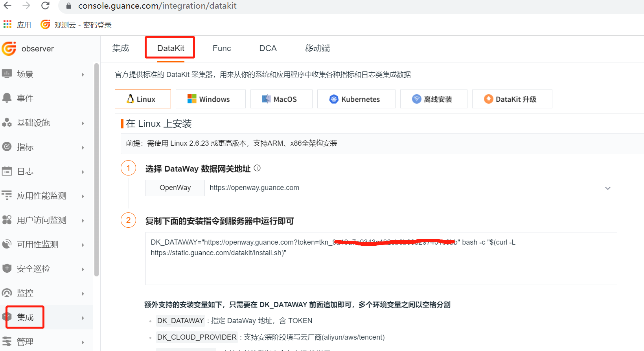Click the 在 Linux 上安装 heading
Image resolution: width=644 pixels, height=351 pixels.
(159, 124)
